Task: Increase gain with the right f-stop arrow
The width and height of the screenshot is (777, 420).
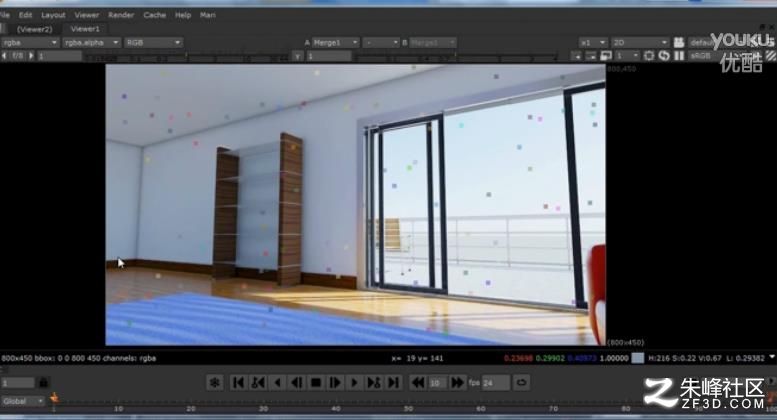Action: click(32, 56)
